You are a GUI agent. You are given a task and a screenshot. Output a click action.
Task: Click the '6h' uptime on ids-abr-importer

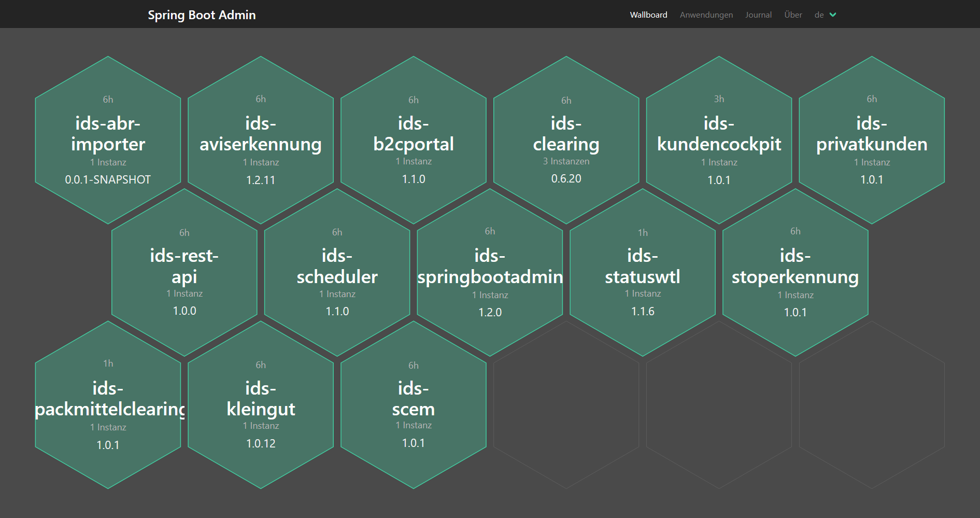point(108,100)
